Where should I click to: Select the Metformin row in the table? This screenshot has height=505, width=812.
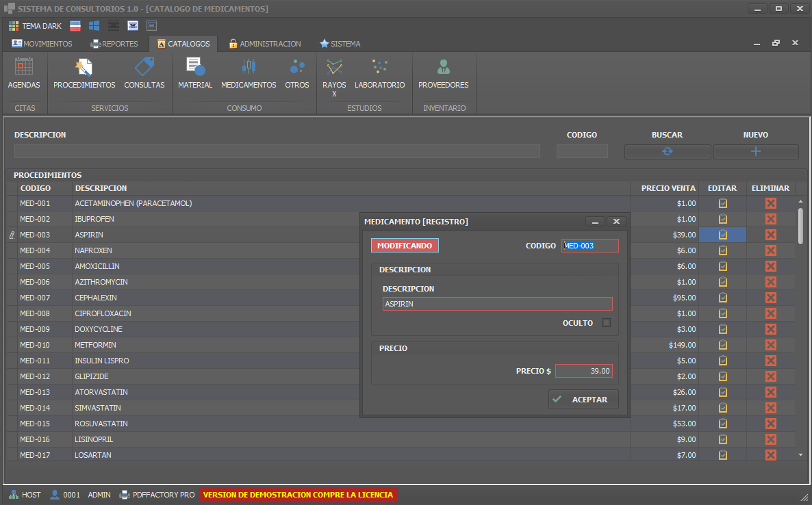pos(96,345)
